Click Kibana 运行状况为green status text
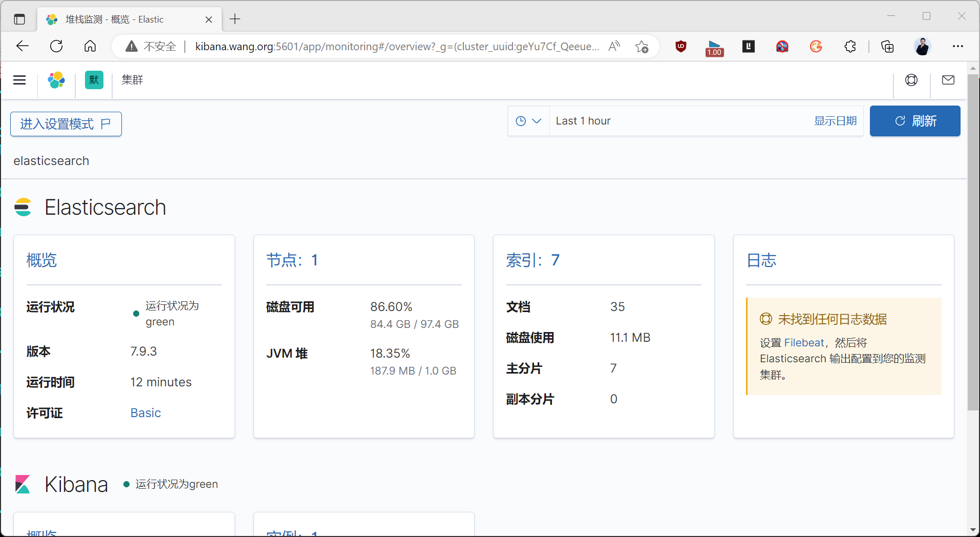This screenshot has height=537, width=980. point(177,484)
